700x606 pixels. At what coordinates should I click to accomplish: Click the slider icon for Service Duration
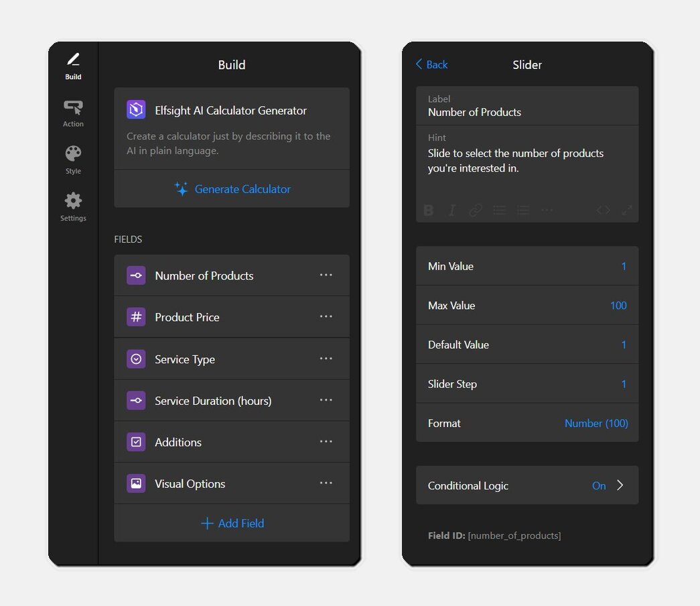(136, 400)
